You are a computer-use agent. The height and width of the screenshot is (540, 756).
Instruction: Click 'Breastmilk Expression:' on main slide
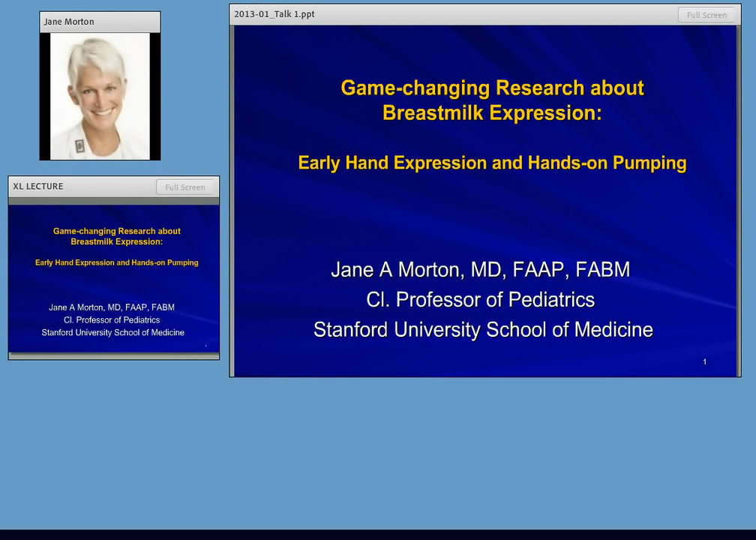tap(492, 112)
